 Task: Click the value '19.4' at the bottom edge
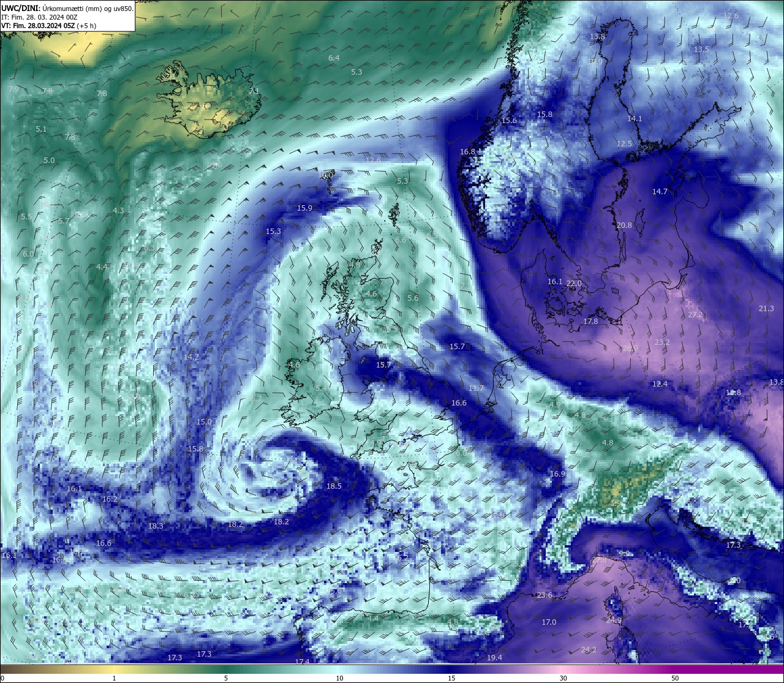pos(494,658)
